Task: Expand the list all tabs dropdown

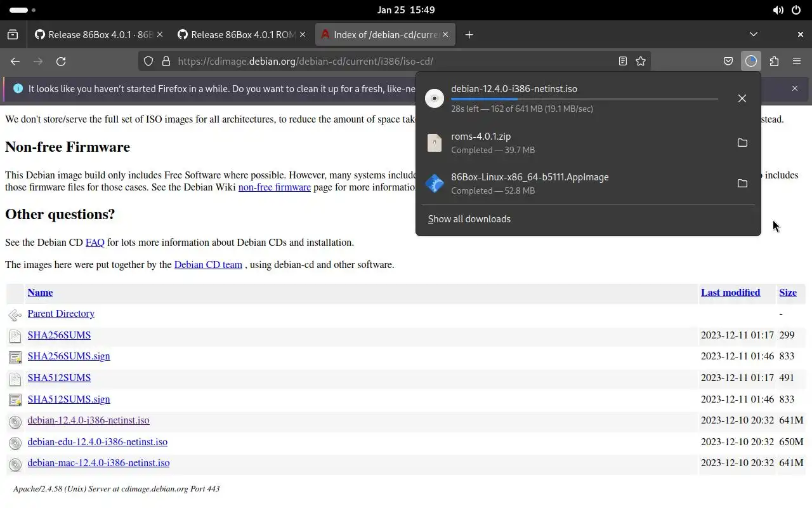Action: (x=754, y=35)
